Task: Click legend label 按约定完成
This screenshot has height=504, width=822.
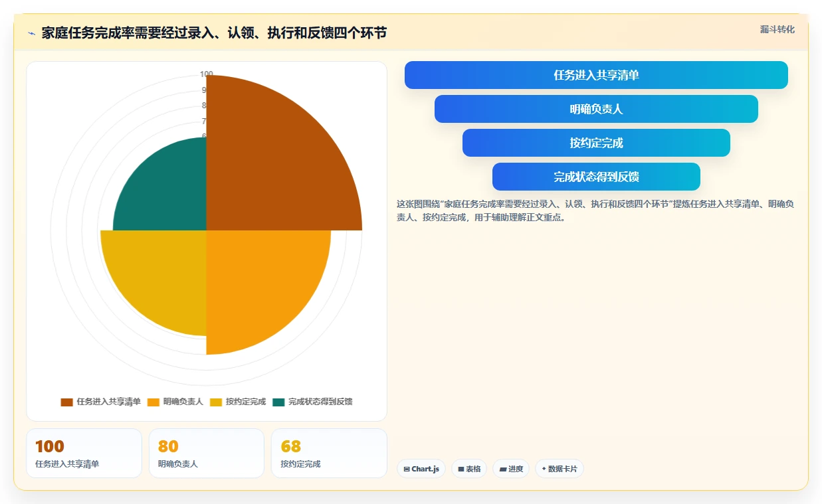Action: click(246, 402)
